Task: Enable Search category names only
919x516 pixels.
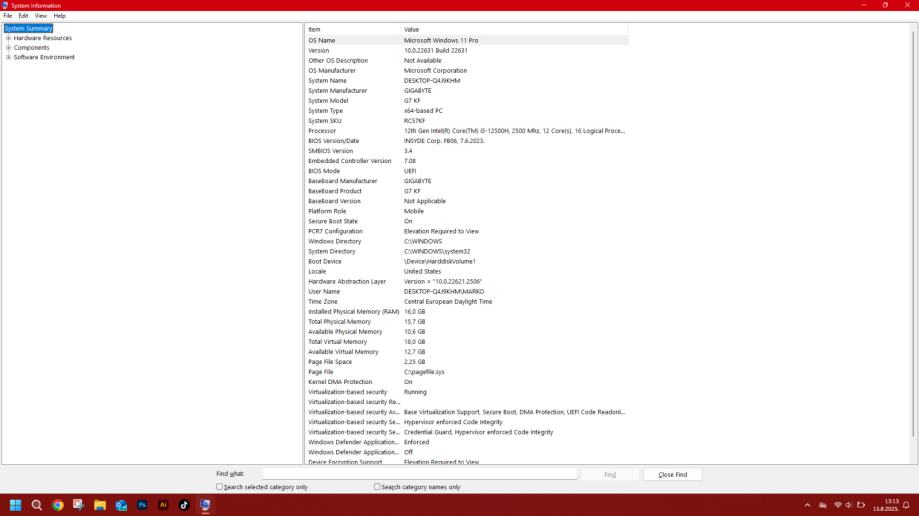Action: pyautogui.click(x=377, y=487)
